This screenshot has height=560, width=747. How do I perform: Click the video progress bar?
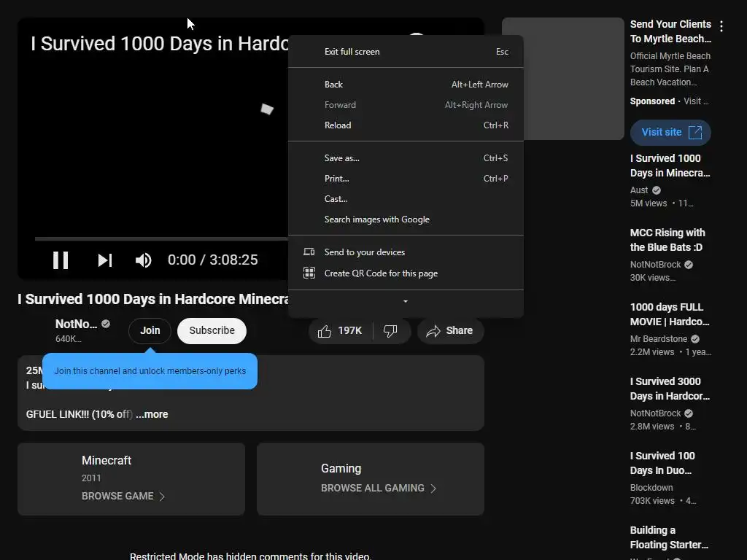coord(161,238)
